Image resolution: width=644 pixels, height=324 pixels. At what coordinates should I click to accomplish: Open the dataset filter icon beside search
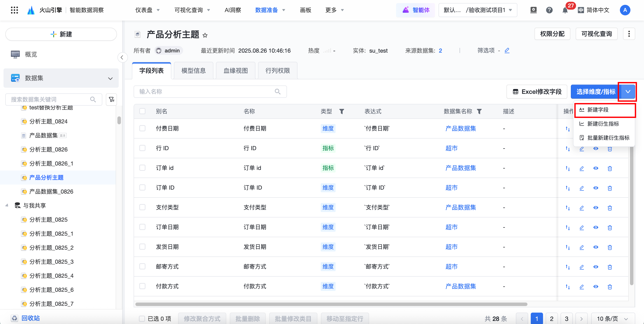[111, 100]
